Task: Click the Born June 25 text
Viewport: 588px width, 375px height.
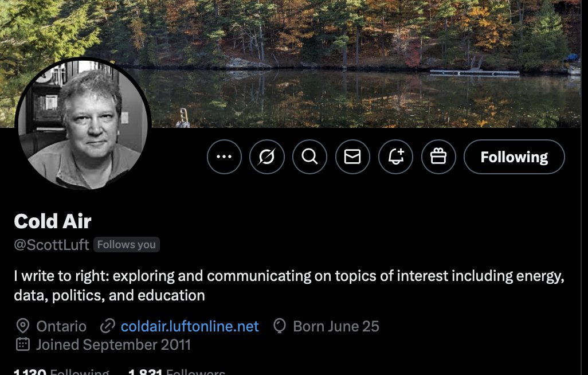Action: click(x=336, y=326)
